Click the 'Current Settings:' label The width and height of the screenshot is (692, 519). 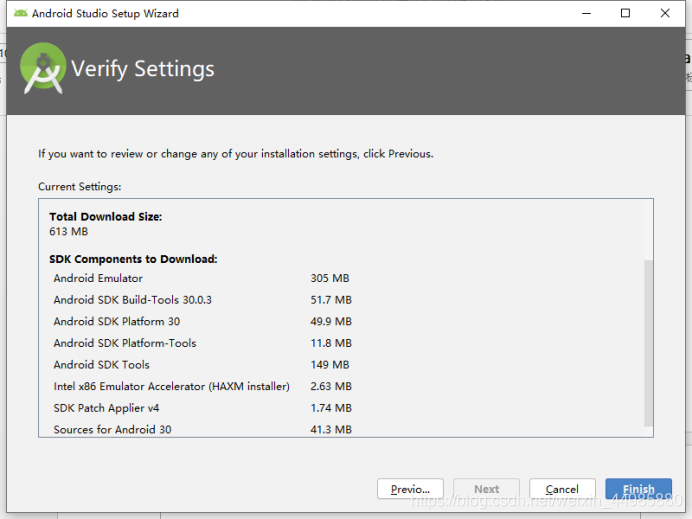[79, 187]
